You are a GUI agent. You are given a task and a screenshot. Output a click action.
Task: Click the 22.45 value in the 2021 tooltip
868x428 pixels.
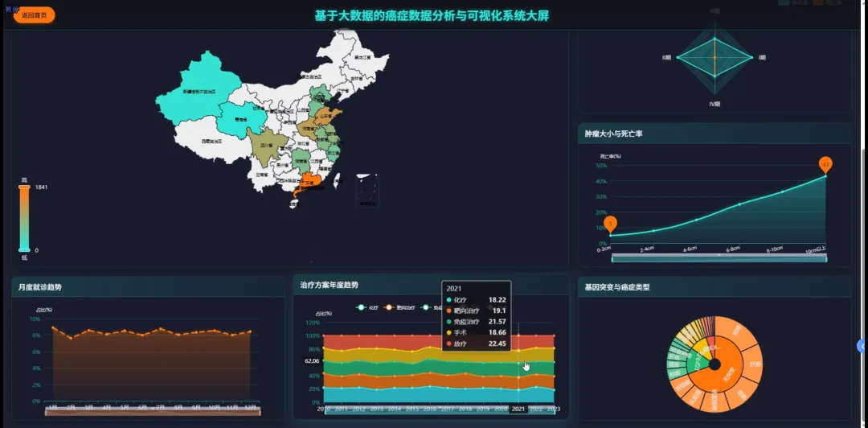[497, 344]
